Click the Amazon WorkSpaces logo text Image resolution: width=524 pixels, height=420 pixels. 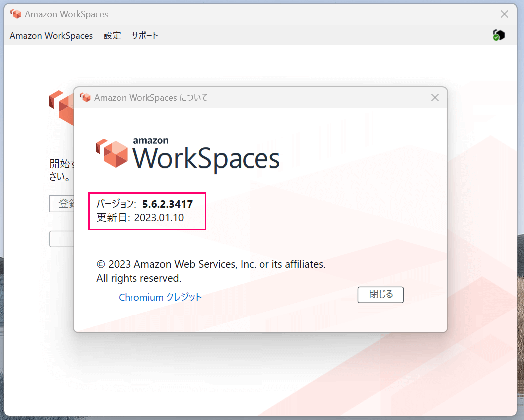coord(207,158)
